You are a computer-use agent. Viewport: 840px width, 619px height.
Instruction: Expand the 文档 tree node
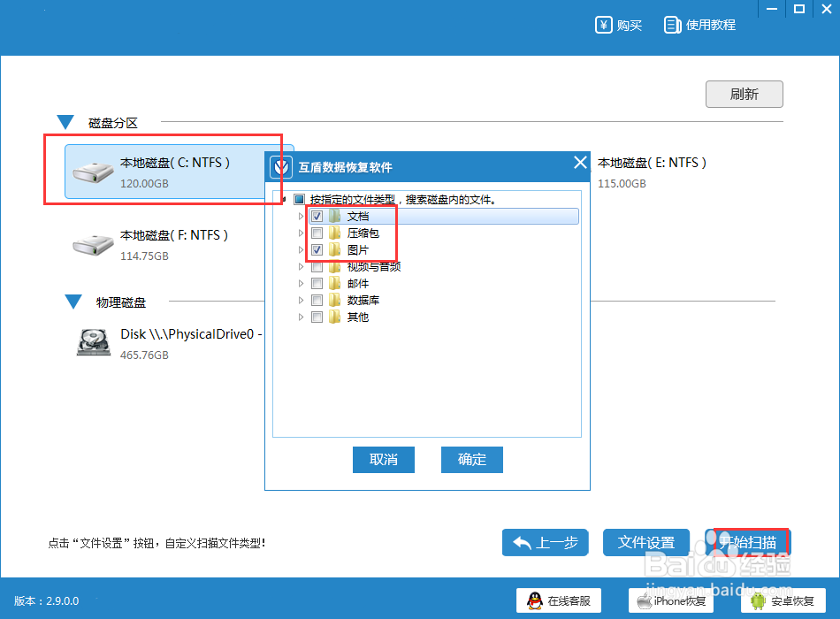point(301,216)
